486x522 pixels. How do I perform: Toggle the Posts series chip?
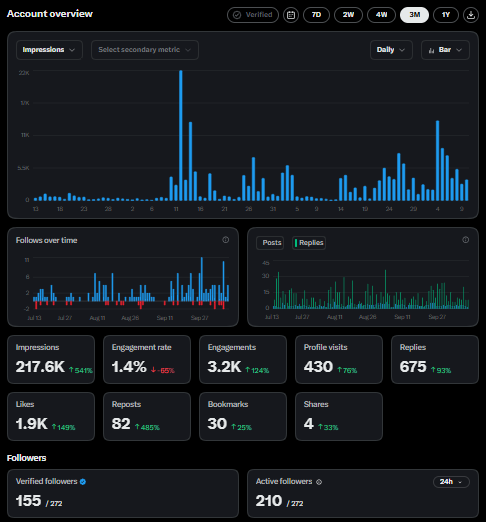point(270,243)
